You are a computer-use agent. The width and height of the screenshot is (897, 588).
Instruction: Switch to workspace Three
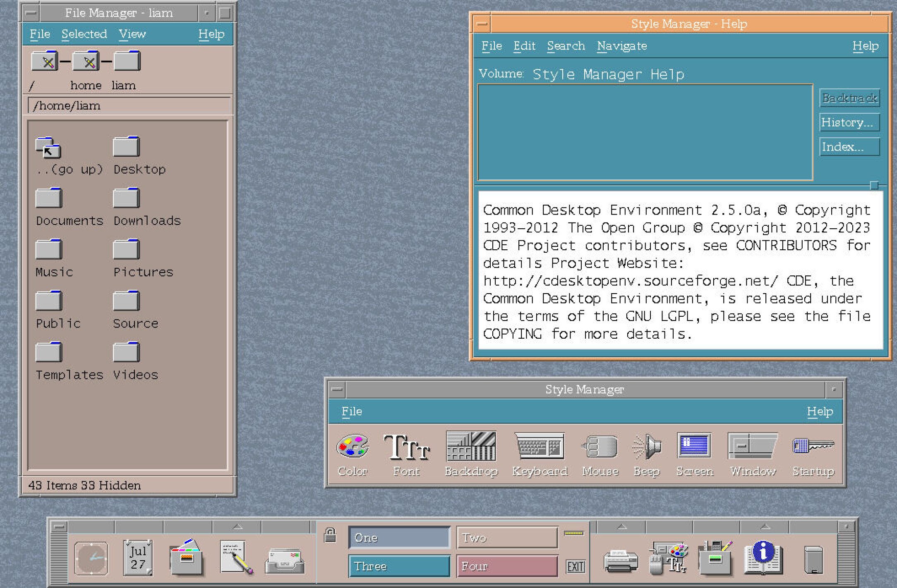[399, 566]
